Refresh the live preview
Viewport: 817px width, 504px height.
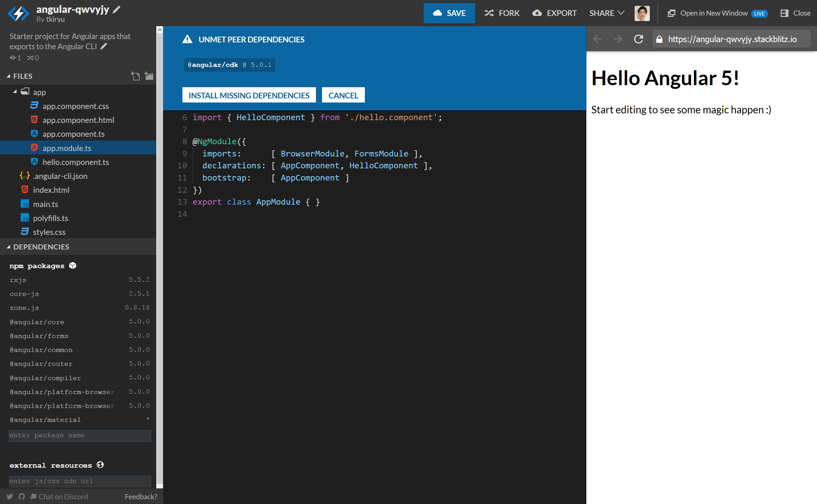coord(639,39)
